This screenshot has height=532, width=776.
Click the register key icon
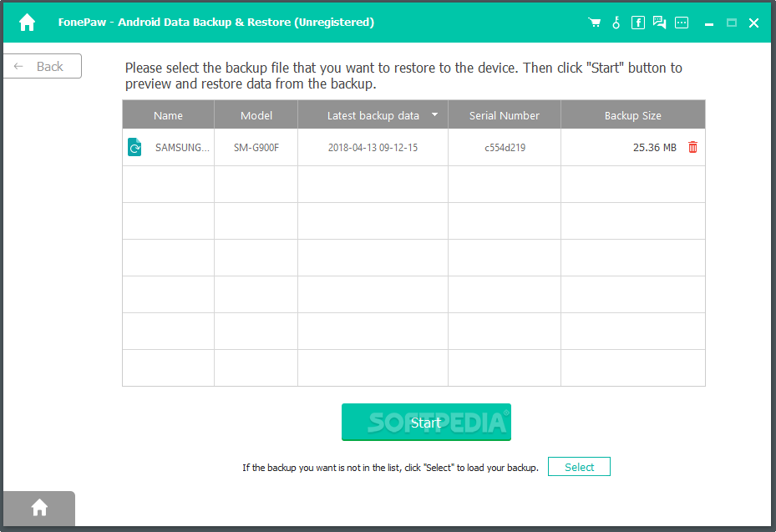(616, 23)
